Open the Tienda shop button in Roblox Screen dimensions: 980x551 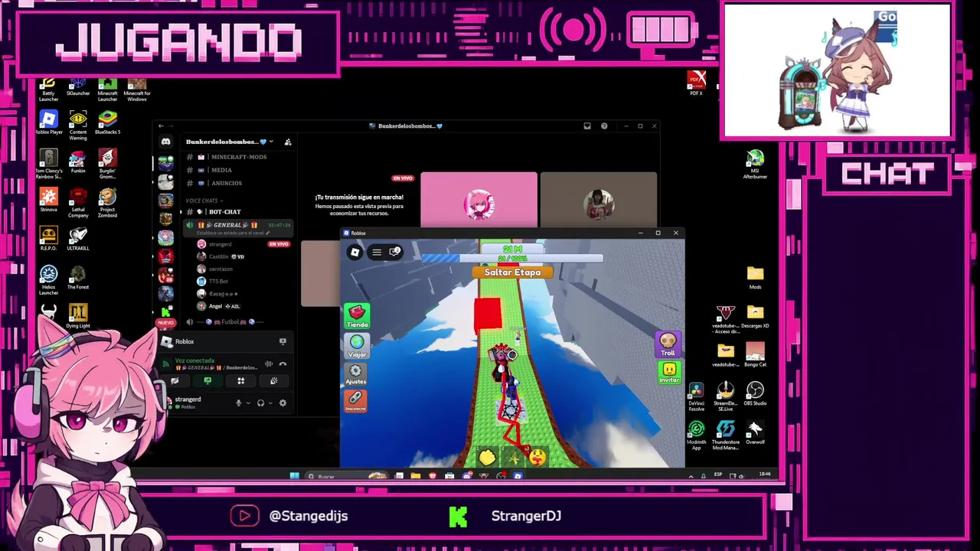point(357,315)
